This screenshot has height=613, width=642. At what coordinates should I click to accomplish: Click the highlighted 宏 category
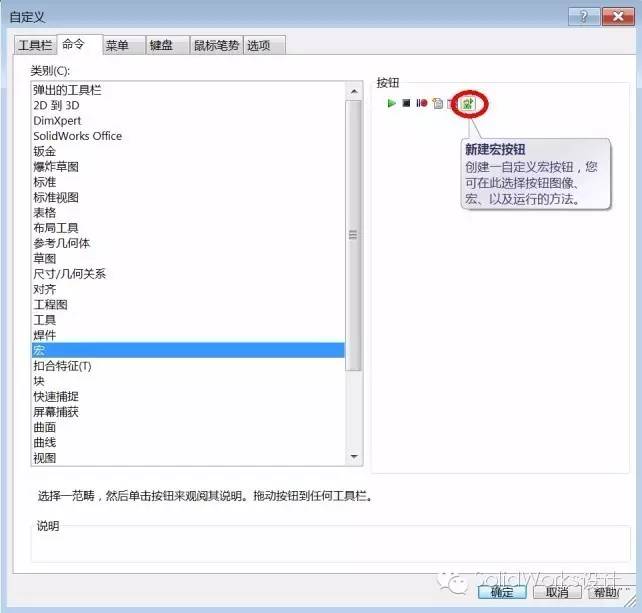coord(188,351)
